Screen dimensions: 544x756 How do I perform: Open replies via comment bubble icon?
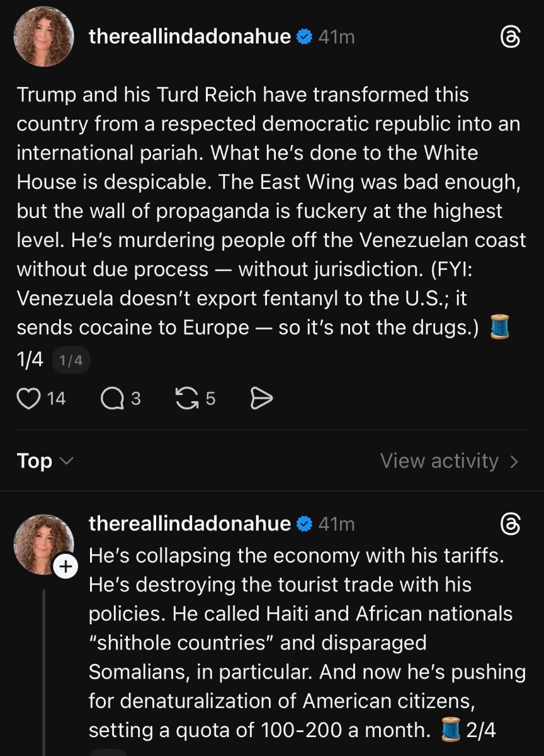click(x=112, y=398)
